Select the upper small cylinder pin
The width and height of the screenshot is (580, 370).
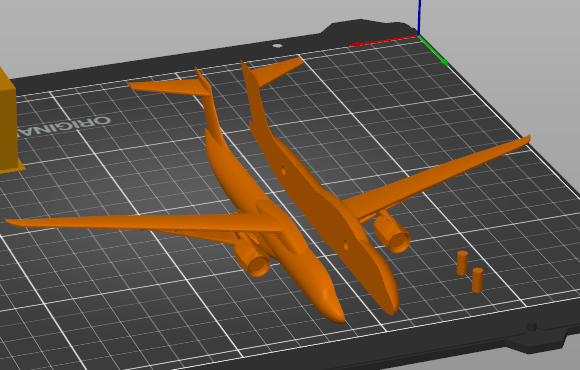[462, 263]
